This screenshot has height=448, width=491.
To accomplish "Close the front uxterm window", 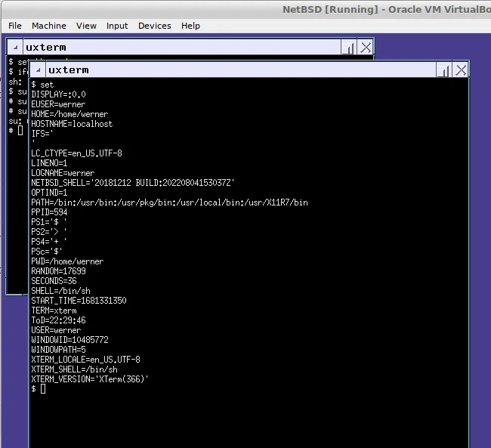I will tap(461, 70).
